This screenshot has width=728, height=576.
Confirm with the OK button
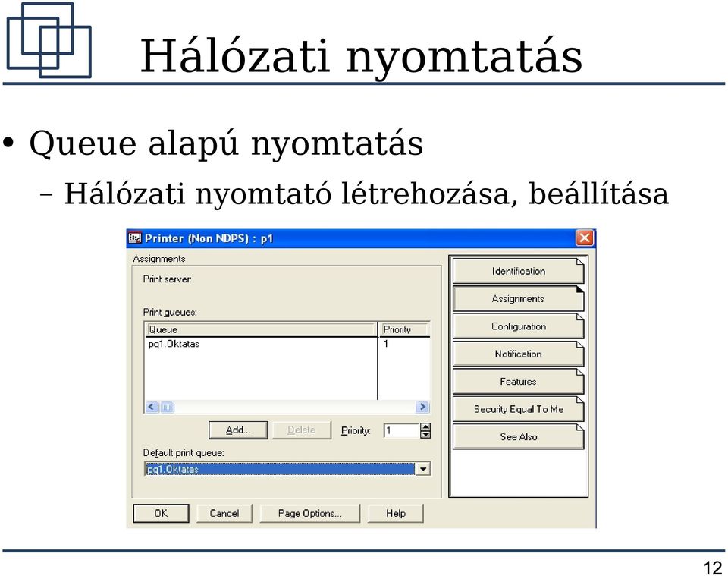pyautogui.click(x=161, y=513)
